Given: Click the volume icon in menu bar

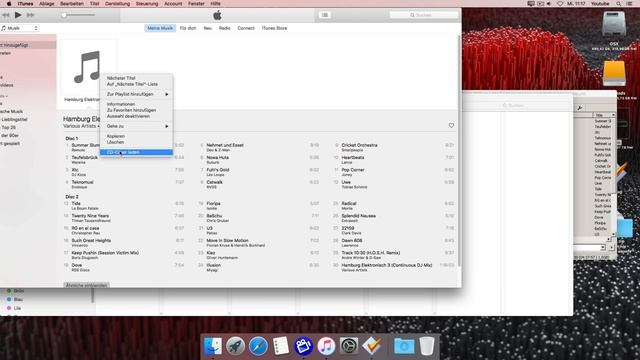Looking at the screenshot, I should point(549,4).
